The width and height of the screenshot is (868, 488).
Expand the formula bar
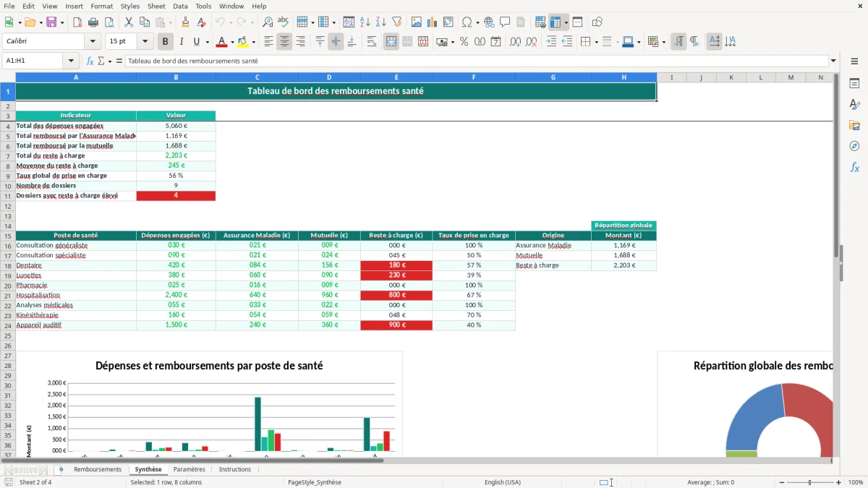click(x=833, y=61)
